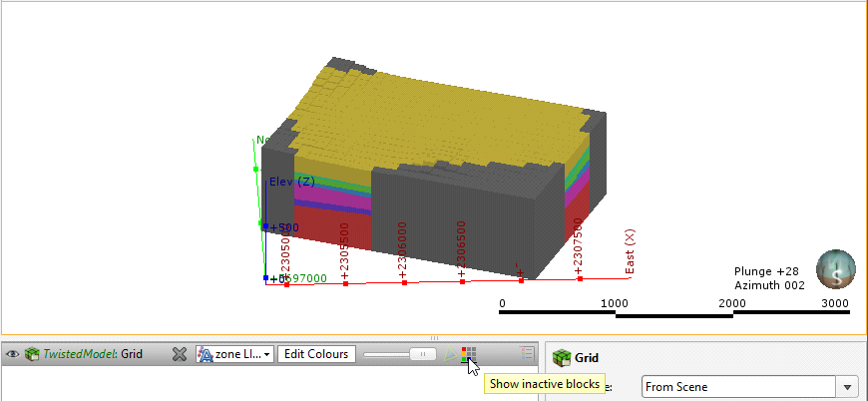Click the panel splitter handle above list
The image size is (868, 401).
434,338
